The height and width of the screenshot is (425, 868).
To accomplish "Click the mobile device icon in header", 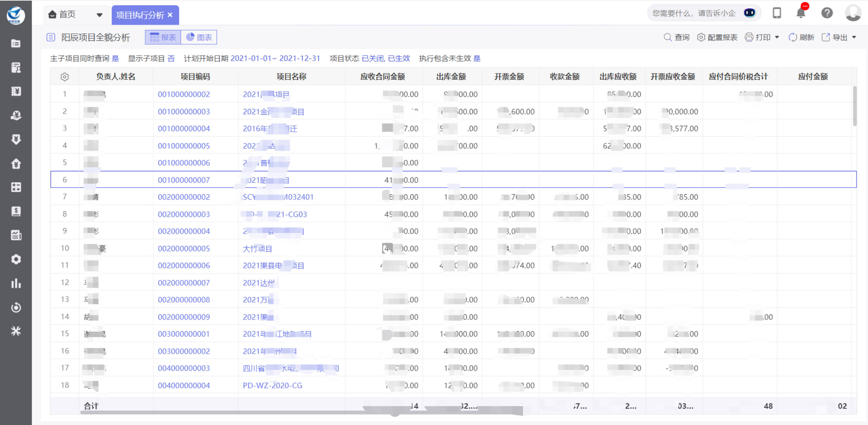I will point(777,13).
